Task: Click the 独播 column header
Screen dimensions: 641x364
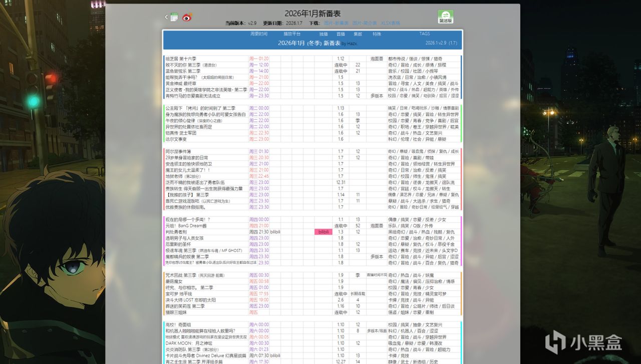Action: click(324, 34)
